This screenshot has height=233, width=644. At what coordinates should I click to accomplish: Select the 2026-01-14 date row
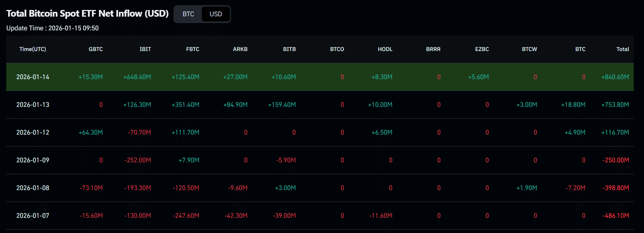tap(33, 77)
